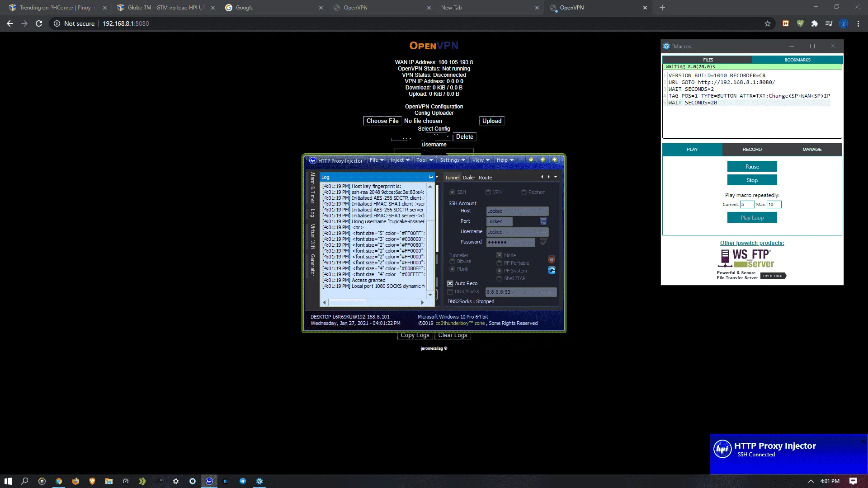This screenshot has height=488, width=868.
Task: Open the Windows Start menu
Action: coord(8,481)
